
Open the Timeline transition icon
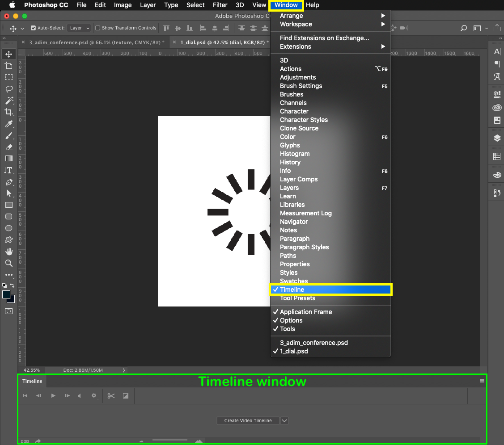click(126, 396)
